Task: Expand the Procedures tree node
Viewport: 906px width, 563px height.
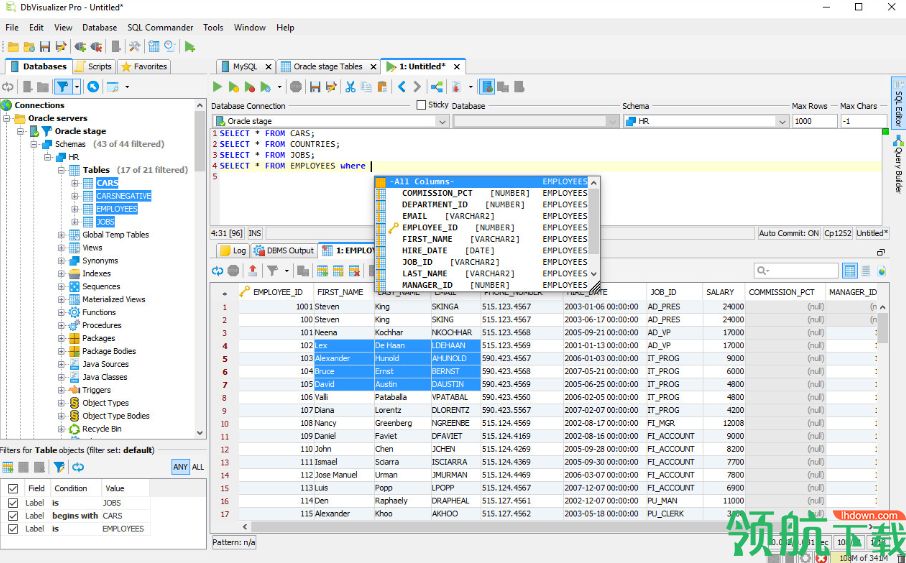Action: pyautogui.click(x=62, y=325)
